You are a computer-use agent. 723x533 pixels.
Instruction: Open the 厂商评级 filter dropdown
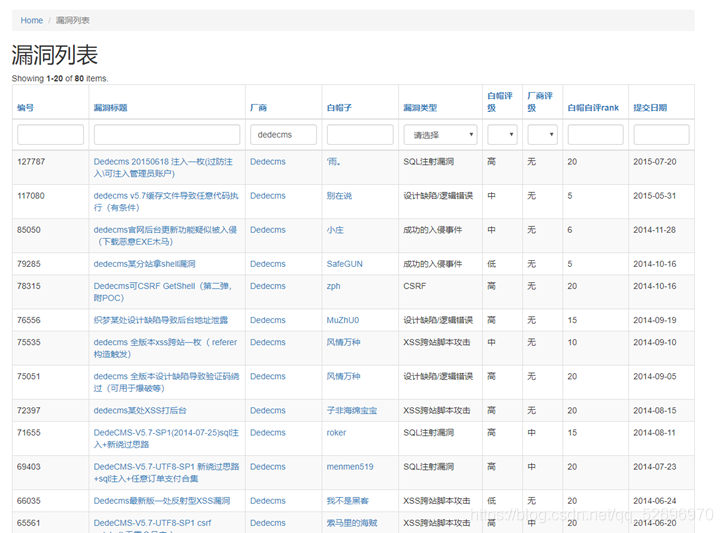[x=542, y=135]
